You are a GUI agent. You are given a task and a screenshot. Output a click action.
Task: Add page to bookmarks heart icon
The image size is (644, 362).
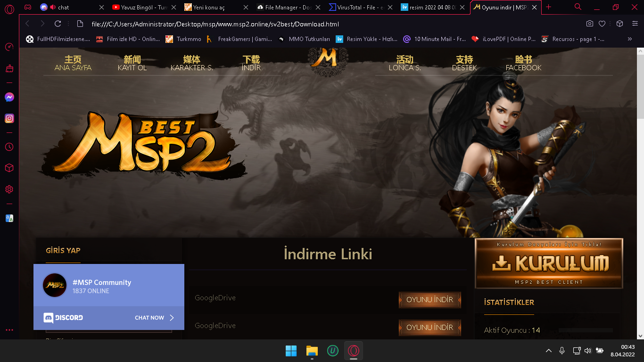coord(602,24)
